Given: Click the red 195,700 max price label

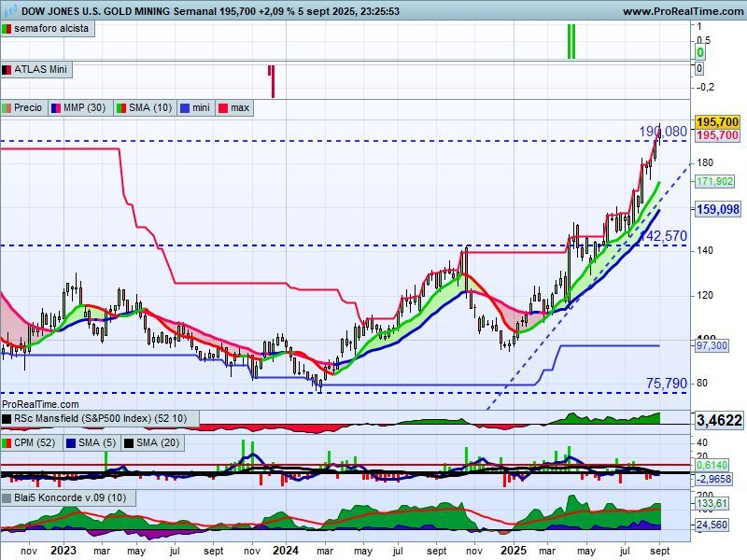Looking at the screenshot, I should 717,135.
